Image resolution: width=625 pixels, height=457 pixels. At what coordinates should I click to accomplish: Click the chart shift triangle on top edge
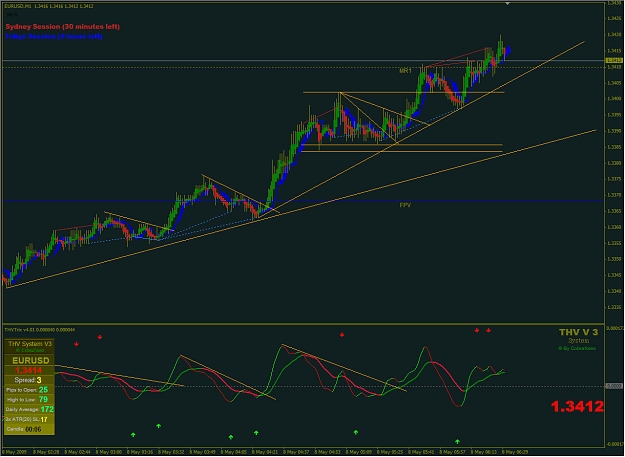tap(507, 3)
